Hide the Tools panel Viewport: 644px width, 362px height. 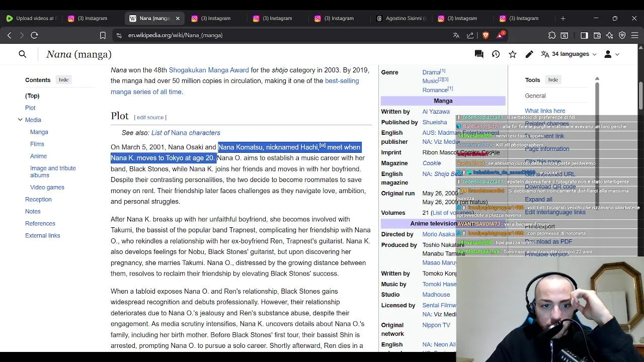(553, 79)
